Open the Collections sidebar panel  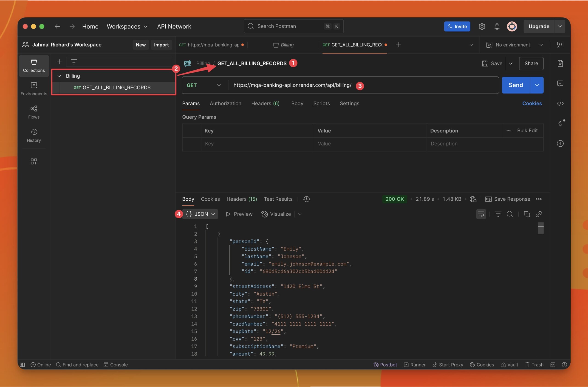click(34, 66)
